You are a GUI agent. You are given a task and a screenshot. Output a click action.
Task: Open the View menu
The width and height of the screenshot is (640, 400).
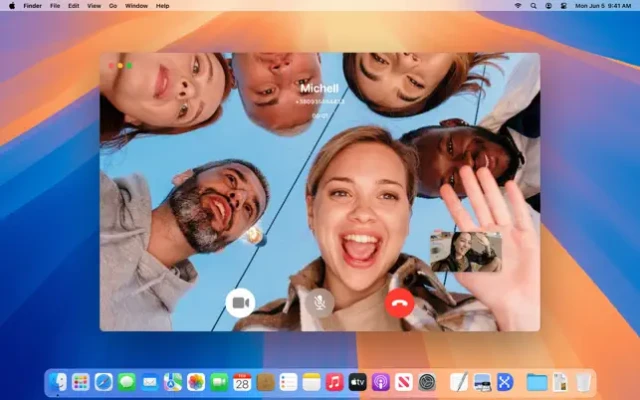(94, 6)
